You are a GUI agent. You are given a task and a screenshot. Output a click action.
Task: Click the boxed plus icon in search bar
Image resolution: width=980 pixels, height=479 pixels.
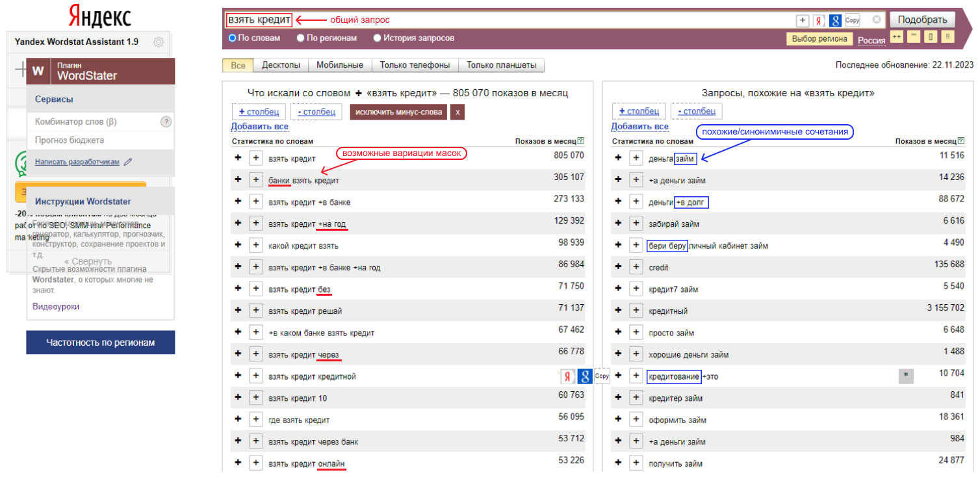coord(803,20)
